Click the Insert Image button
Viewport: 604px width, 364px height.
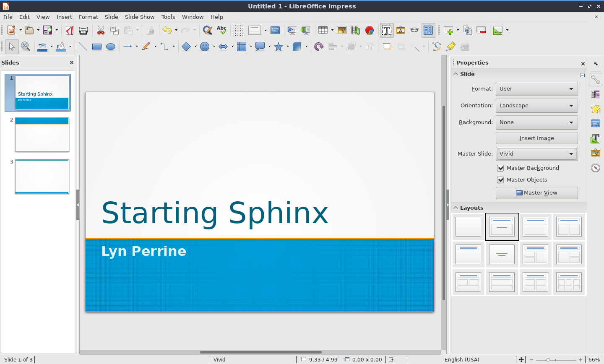(536, 138)
